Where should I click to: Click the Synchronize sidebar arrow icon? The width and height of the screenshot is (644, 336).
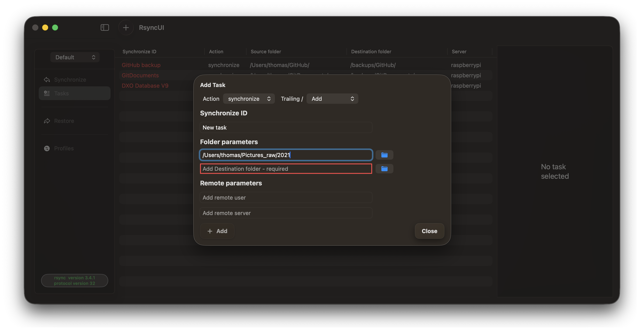[47, 80]
